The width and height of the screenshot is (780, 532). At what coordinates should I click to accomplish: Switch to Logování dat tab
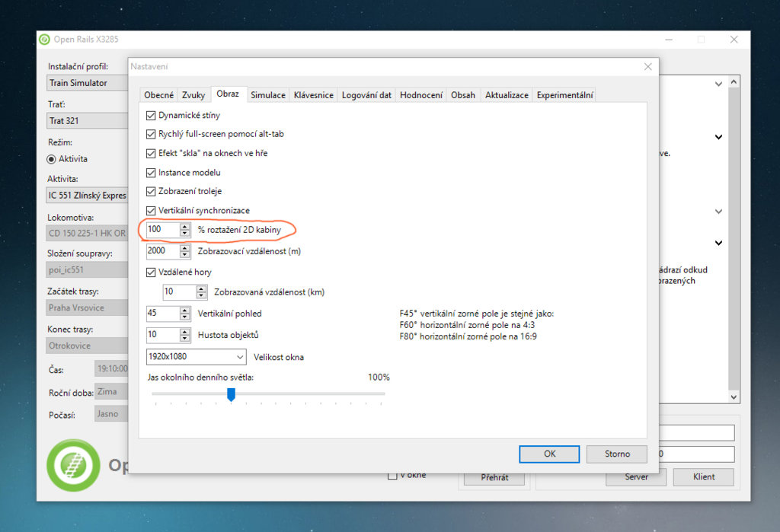[366, 95]
